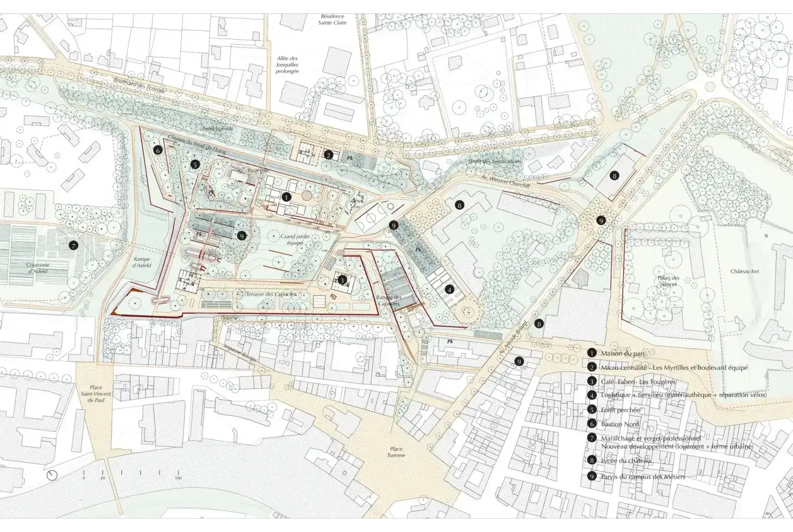Select the Place Saint-Vincent de Paul label
Image resolution: width=793 pixels, height=532 pixels.
coord(96,394)
